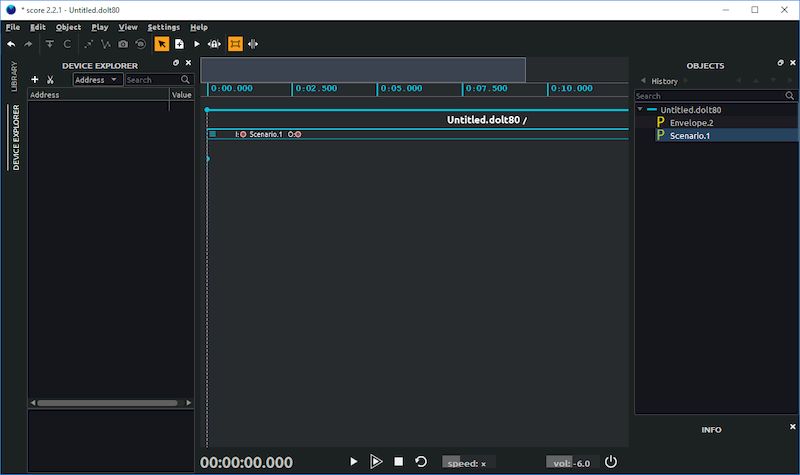
Task: Open the Settings menu
Action: [x=163, y=27]
